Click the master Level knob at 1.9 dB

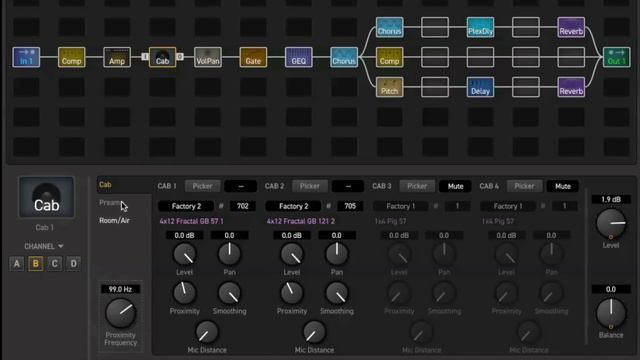pyautogui.click(x=611, y=224)
